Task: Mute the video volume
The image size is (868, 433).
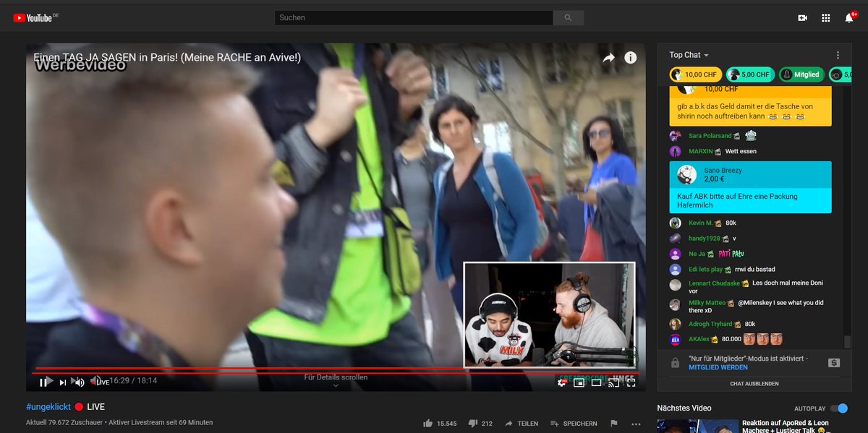Action: point(78,381)
